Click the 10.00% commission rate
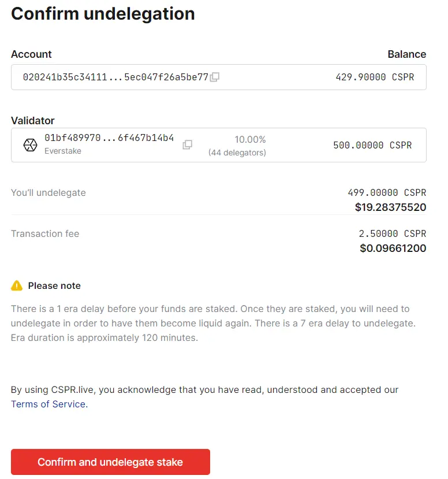Viewport: 448px width, 479px height. coord(249,139)
